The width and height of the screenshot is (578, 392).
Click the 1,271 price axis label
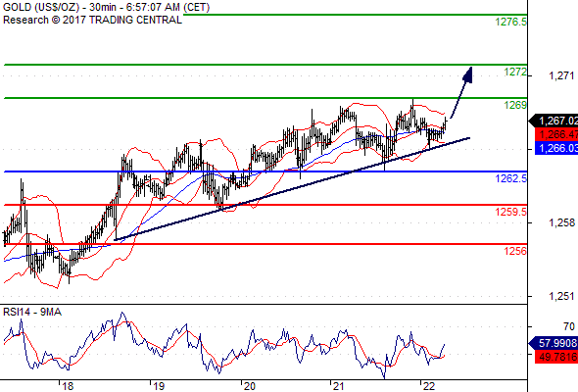coord(561,76)
